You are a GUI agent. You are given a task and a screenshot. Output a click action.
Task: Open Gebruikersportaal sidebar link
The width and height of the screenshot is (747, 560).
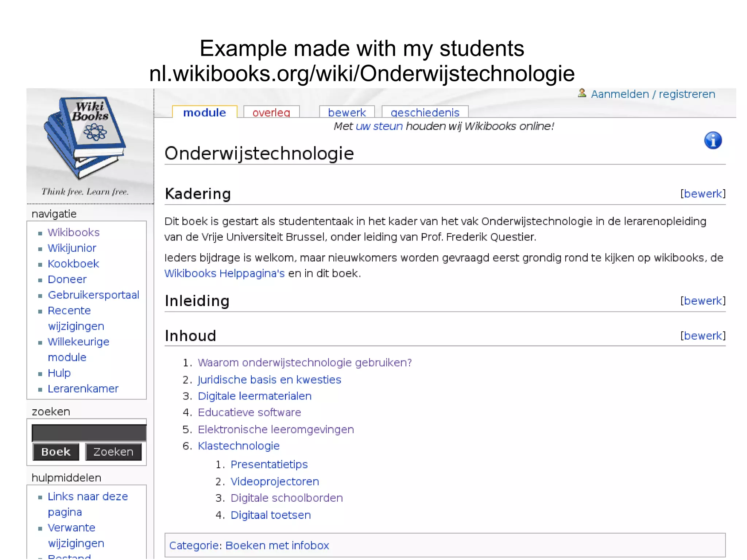tap(93, 295)
